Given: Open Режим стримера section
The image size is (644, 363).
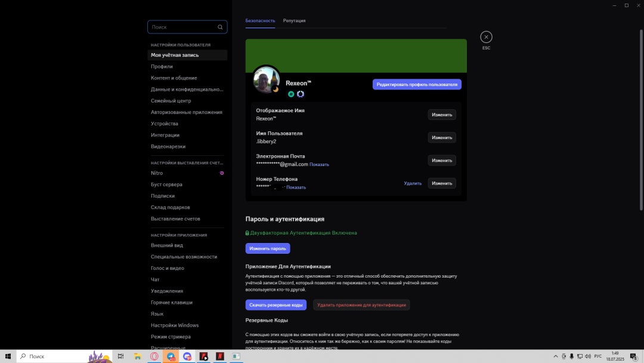Looking at the screenshot, I should coord(187,337).
